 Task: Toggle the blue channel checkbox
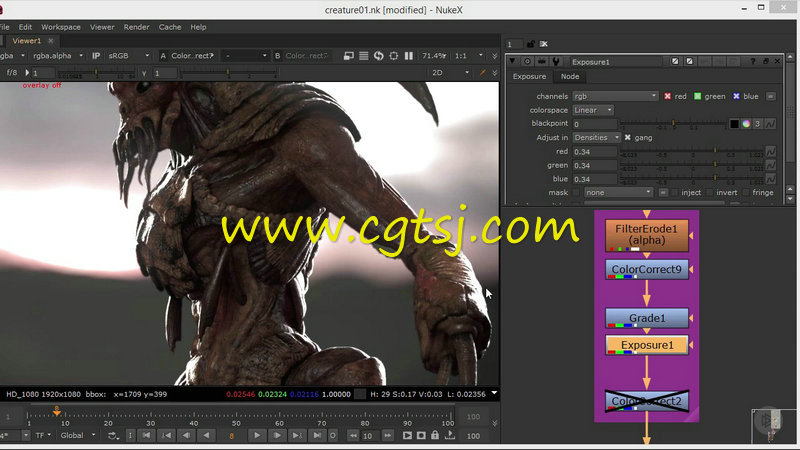(736, 96)
